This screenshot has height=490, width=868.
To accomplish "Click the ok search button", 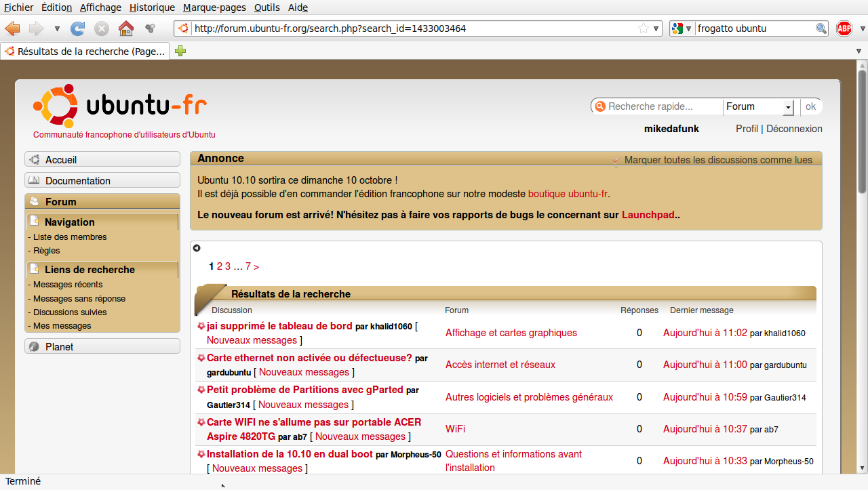I will pos(811,106).
